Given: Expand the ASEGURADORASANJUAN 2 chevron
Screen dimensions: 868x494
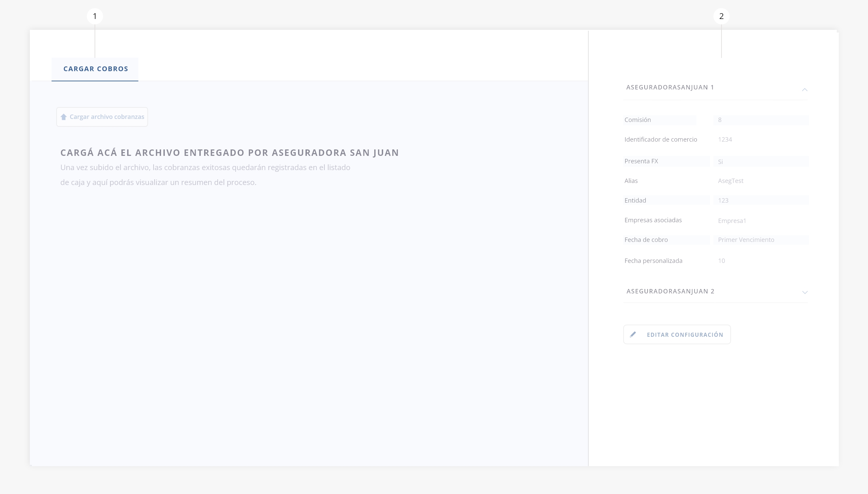Looking at the screenshot, I should [805, 292].
